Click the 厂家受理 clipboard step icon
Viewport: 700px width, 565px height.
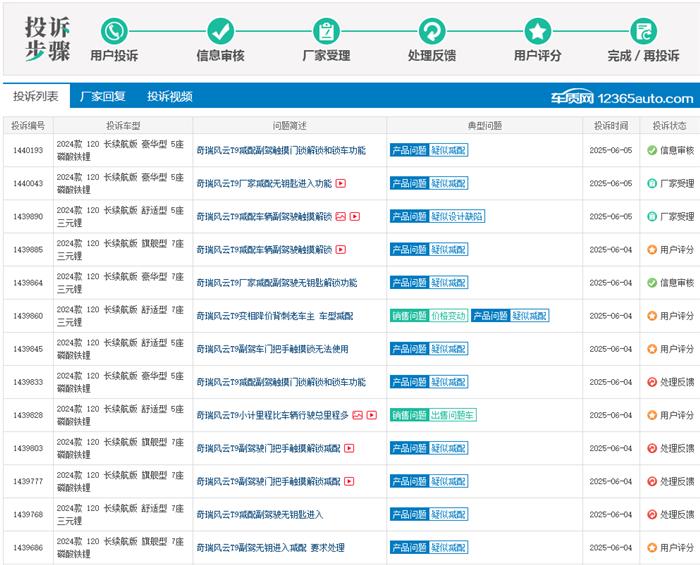[x=326, y=31]
